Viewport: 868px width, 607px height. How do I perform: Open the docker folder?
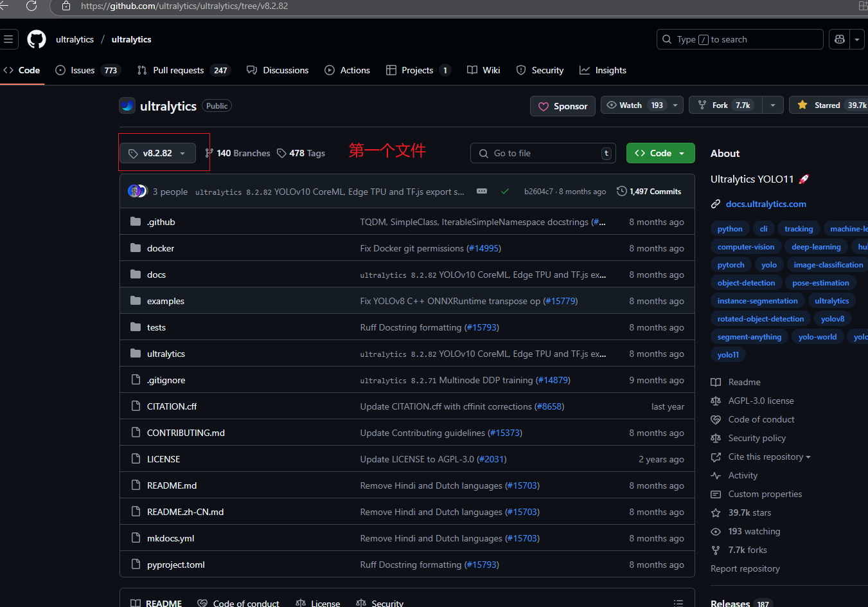[161, 248]
